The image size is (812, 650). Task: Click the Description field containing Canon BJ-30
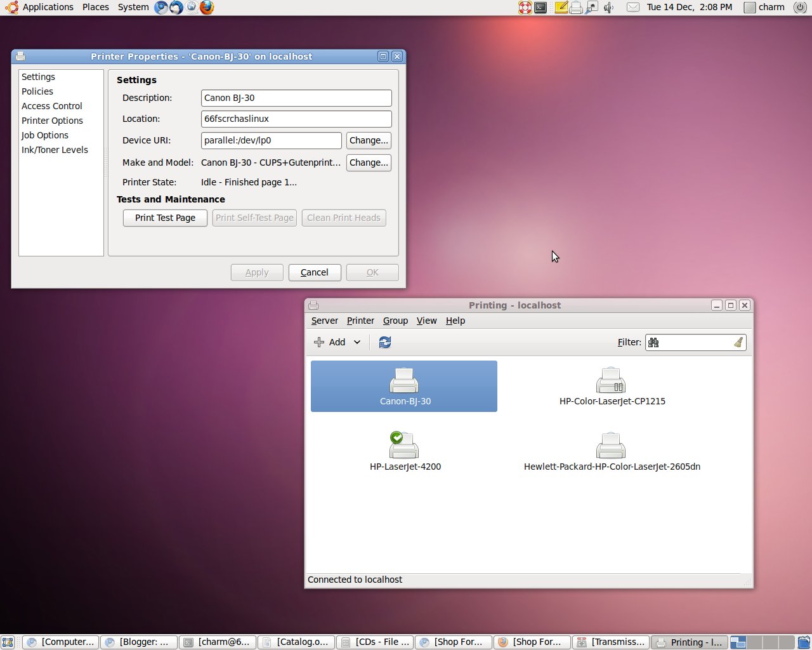coord(296,98)
